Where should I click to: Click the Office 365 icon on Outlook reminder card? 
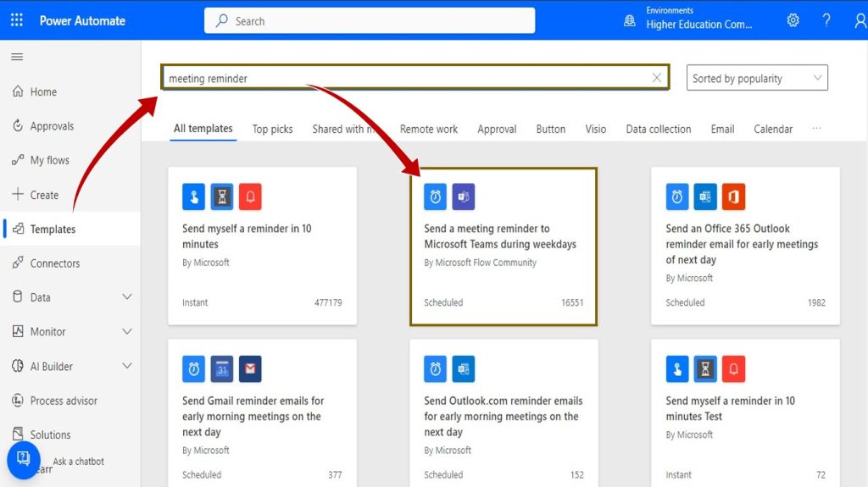tap(733, 196)
